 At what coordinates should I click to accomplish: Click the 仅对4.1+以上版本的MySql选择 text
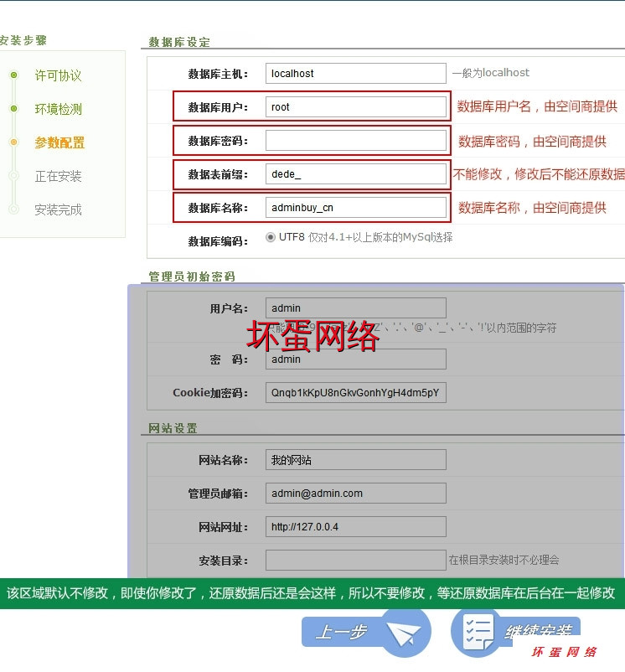pyautogui.click(x=380, y=237)
